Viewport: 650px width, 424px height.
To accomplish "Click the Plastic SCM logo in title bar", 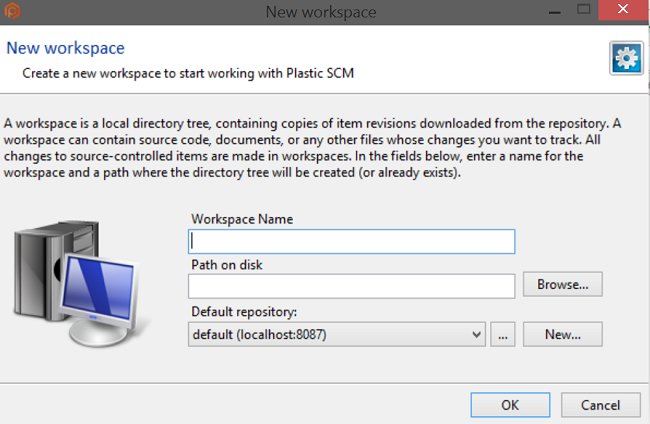I will coord(11,12).
